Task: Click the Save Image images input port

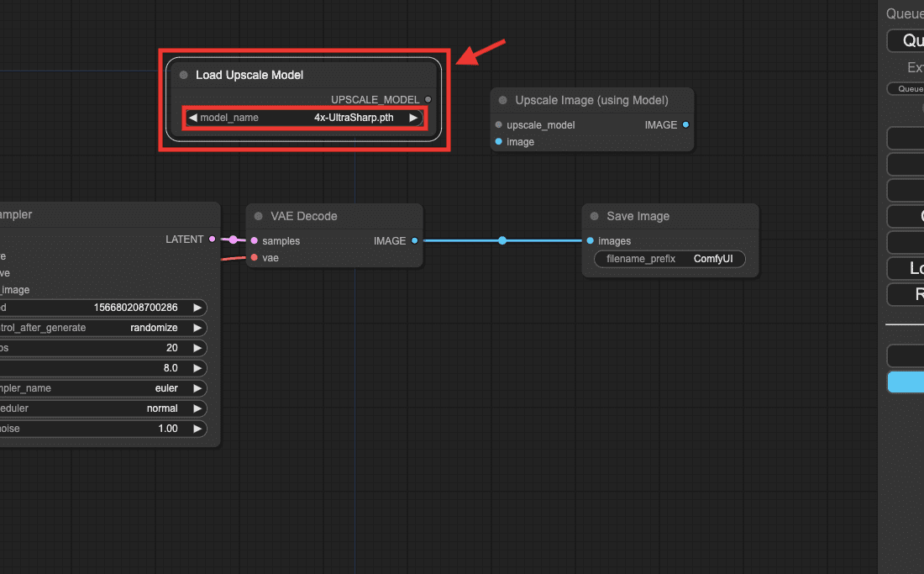Action: (590, 241)
